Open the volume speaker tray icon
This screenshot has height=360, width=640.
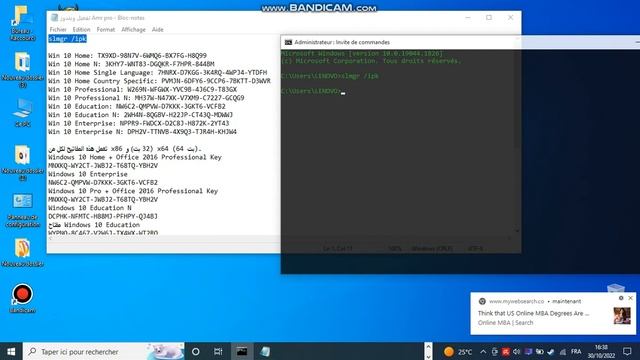[517, 352]
